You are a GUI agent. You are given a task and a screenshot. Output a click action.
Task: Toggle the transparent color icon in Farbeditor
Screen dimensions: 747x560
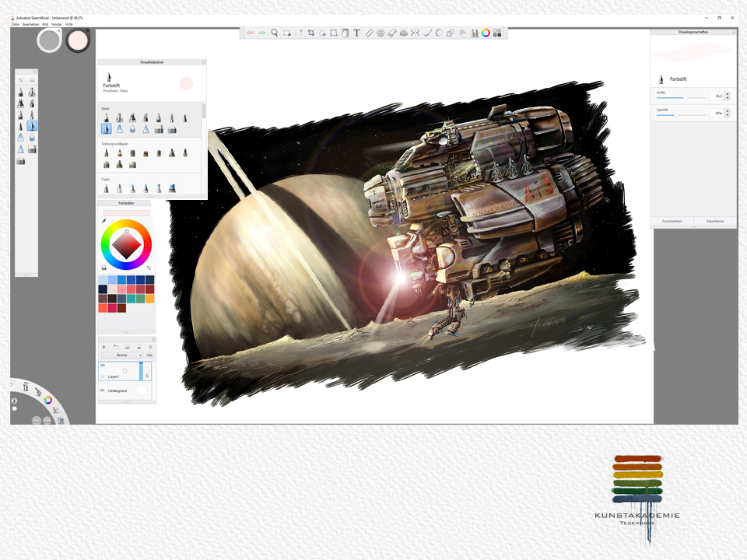[x=103, y=268]
